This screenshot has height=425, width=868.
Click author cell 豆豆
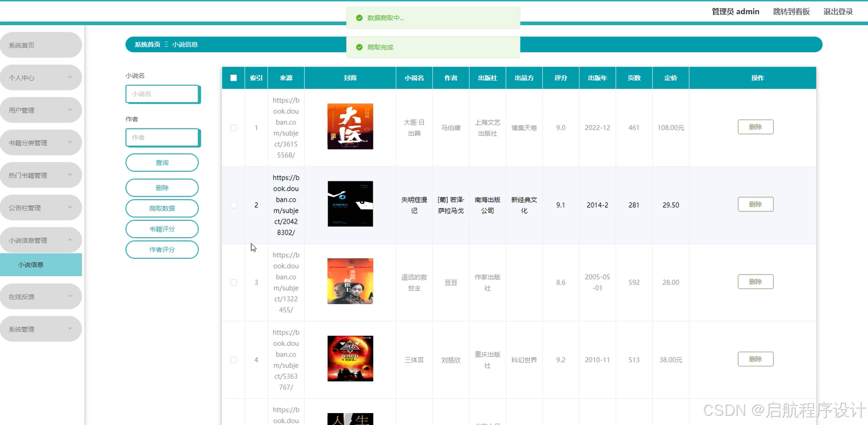451,282
